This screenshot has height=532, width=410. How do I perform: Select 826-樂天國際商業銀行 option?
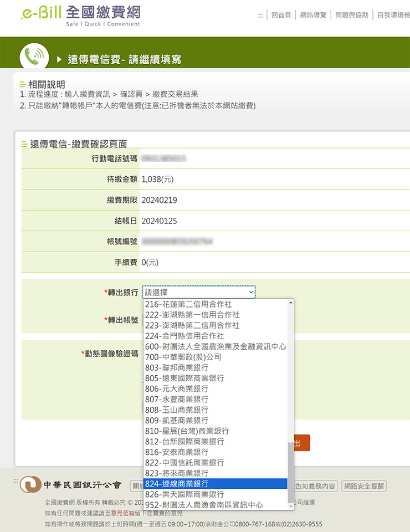click(x=216, y=494)
